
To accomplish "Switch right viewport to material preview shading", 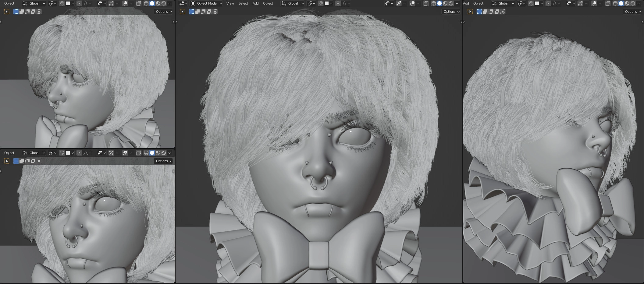I will pos(627,3).
